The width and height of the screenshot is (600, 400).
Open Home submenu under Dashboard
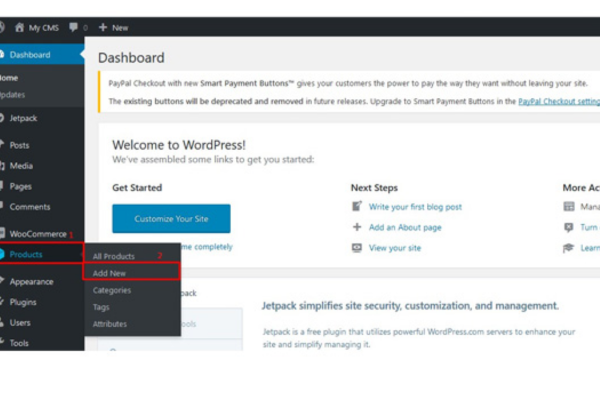(x=9, y=78)
